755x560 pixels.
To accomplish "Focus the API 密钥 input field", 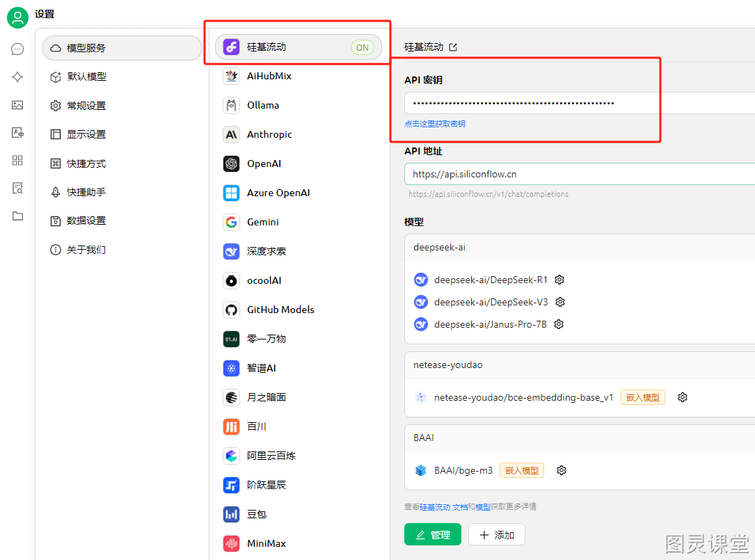I will pos(580,103).
